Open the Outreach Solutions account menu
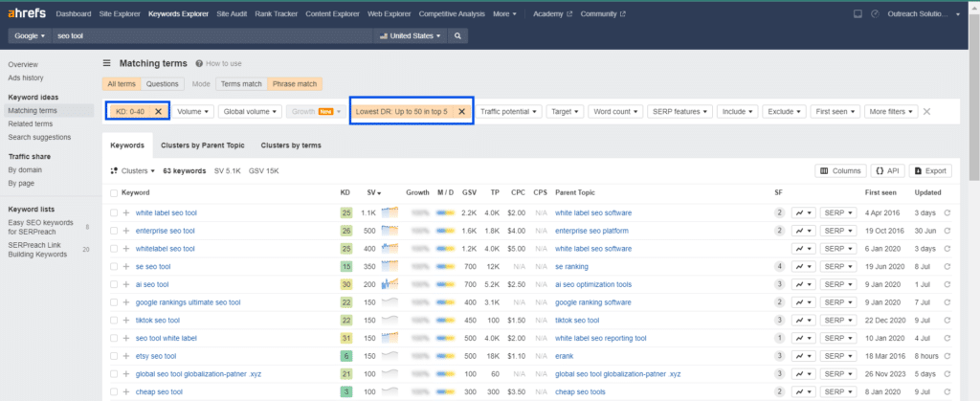The image size is (980, 401). [924, 13]
